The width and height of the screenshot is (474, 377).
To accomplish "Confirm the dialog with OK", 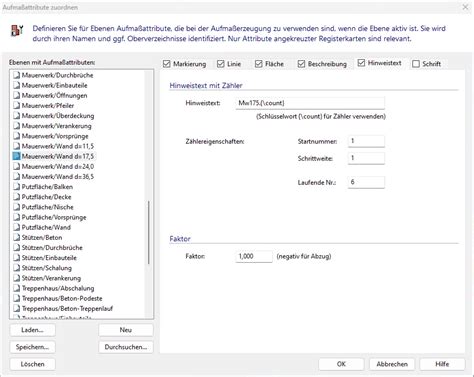I will (341, 364).
